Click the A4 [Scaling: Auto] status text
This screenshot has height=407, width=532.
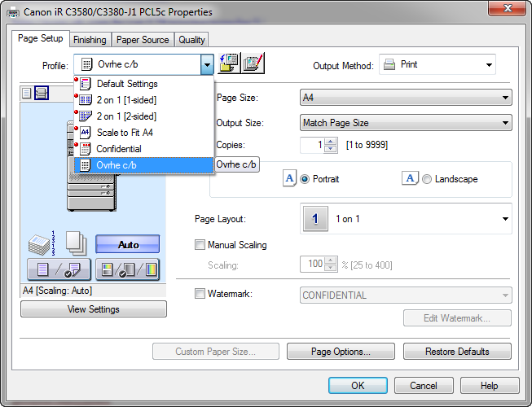[57, 291]
